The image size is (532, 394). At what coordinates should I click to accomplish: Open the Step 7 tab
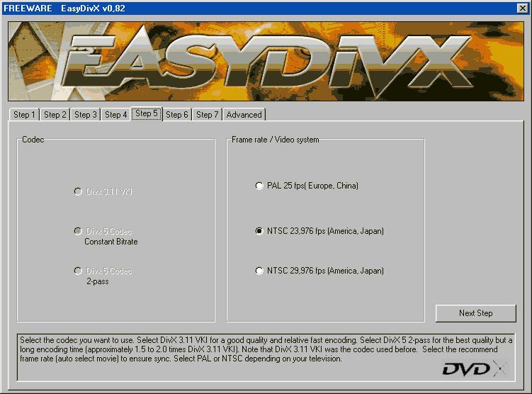pyautogui.click(x=207, y=115)
